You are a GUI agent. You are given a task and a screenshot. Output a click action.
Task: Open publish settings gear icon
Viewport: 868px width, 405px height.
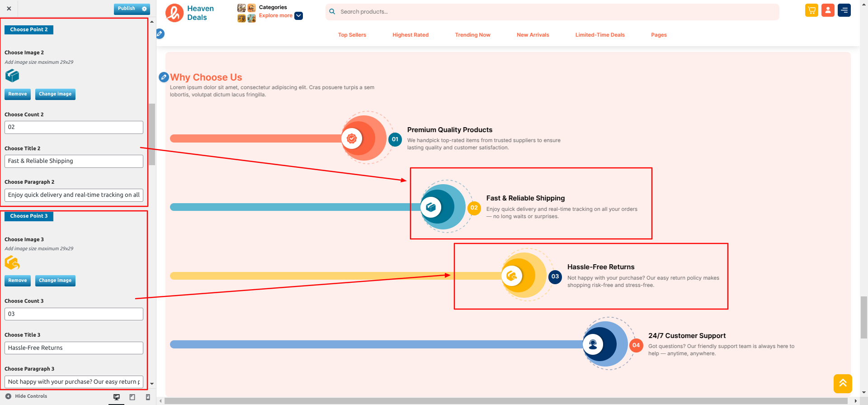[x=144, y=9]
